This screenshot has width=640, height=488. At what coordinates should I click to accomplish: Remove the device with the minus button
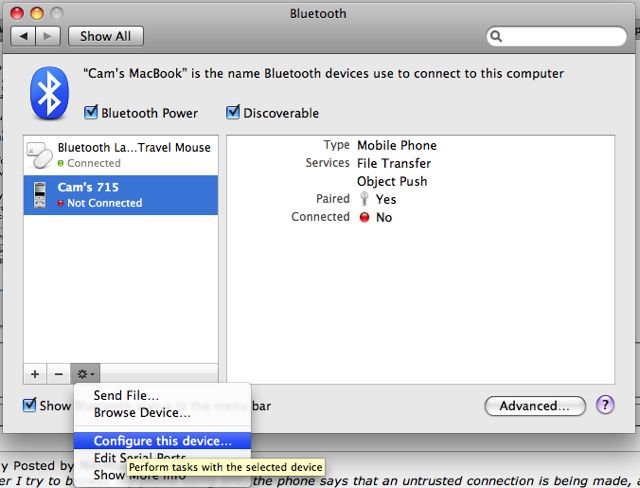pos(59,374)
